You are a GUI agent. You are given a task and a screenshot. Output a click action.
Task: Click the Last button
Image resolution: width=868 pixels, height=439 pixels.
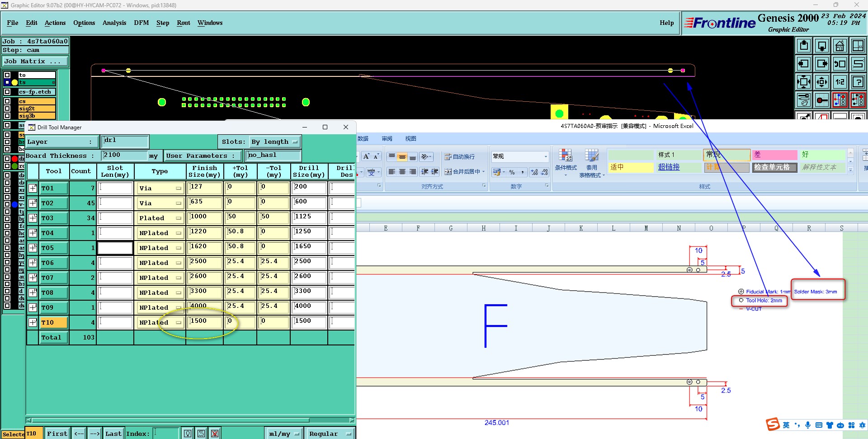[x=113, y=434]
